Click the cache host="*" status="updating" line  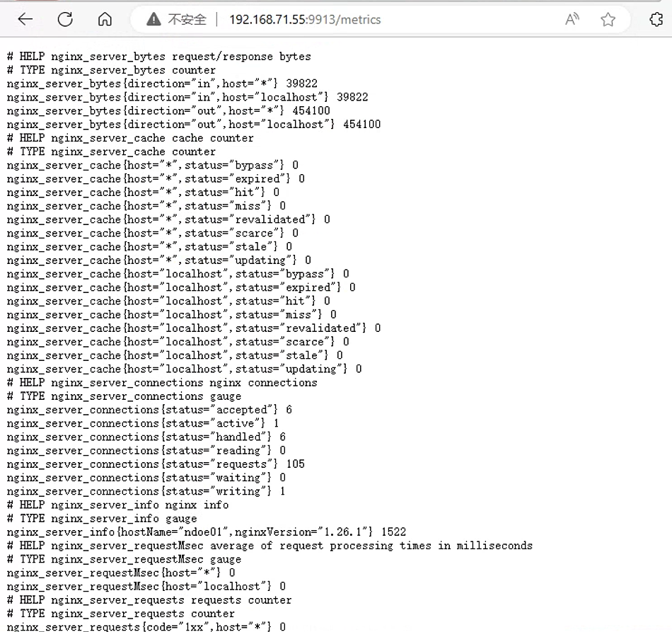159,260
